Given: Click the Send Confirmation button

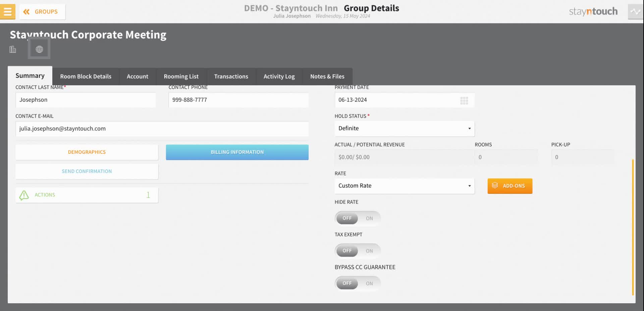Looking at the screenshot, I should (87, 171).
